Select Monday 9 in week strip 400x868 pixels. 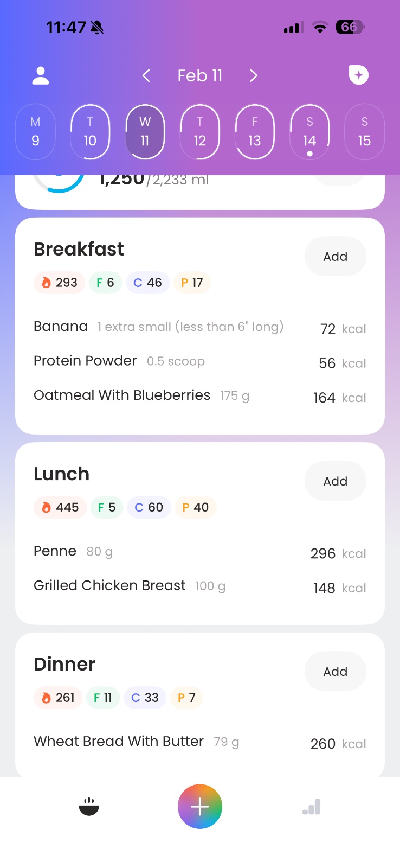click(35, 132)
